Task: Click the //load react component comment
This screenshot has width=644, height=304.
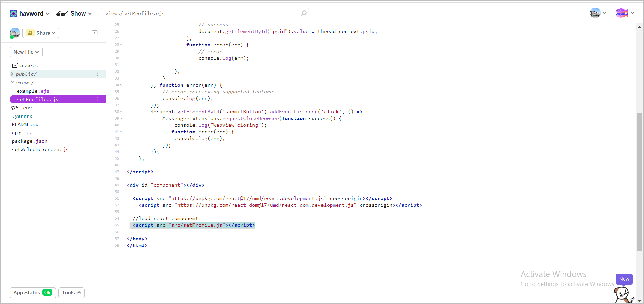Action: [x=165, y=218]
